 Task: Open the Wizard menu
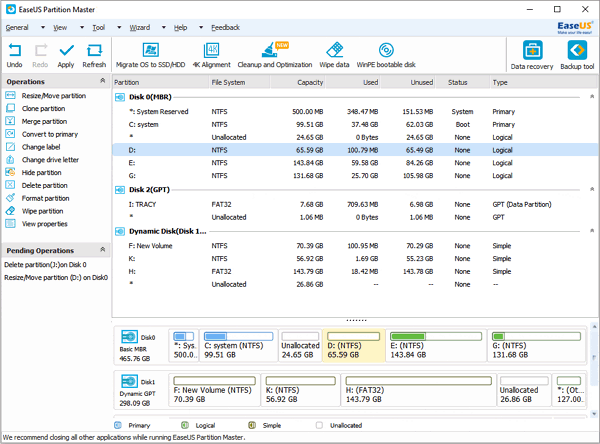point(140,28)
